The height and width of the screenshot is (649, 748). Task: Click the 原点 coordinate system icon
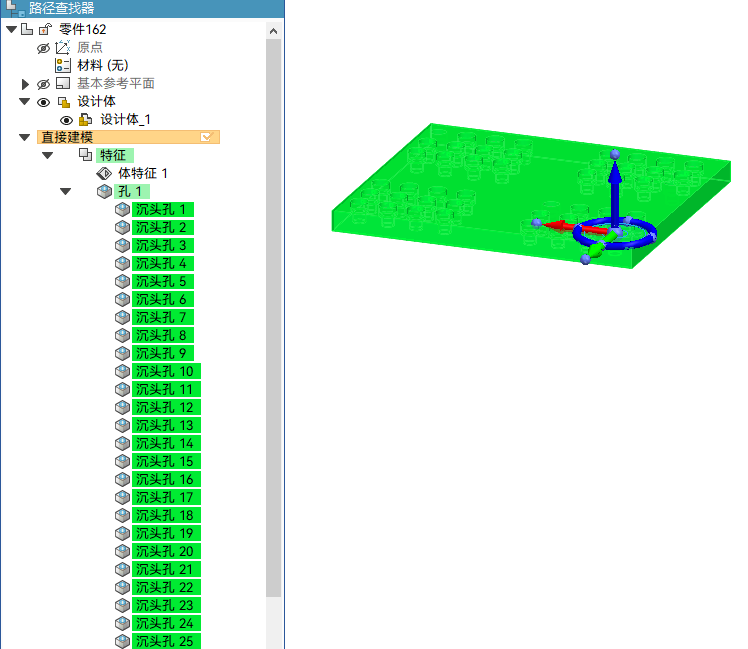click(62, 48)
